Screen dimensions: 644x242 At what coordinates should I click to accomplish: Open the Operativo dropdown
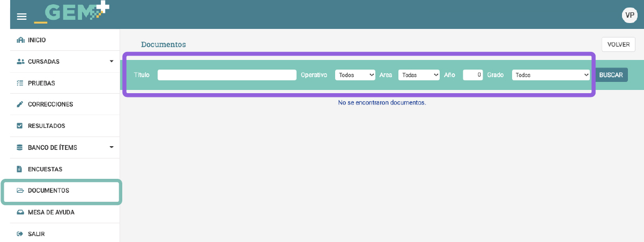point(355,75)
